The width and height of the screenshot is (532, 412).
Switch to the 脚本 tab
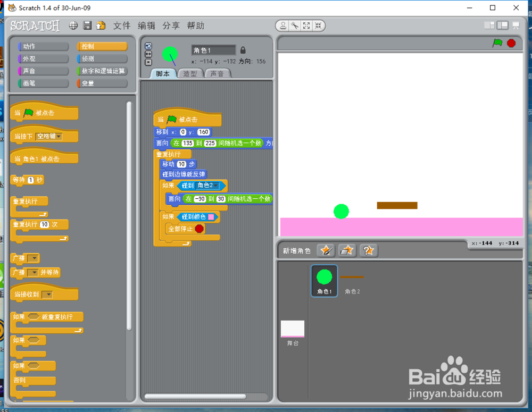163,73
